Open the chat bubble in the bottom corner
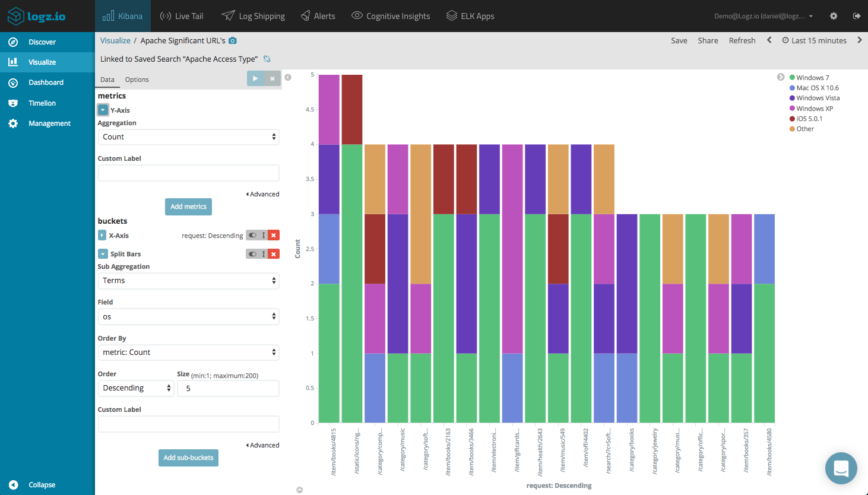This screenshot has height=495, width=868. (x=841, y=468)
